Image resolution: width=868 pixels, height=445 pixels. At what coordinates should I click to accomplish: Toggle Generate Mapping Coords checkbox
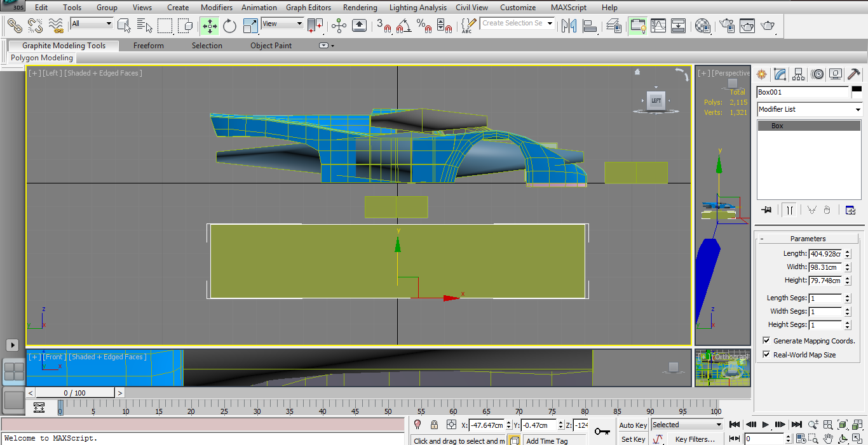coord(766,341)
